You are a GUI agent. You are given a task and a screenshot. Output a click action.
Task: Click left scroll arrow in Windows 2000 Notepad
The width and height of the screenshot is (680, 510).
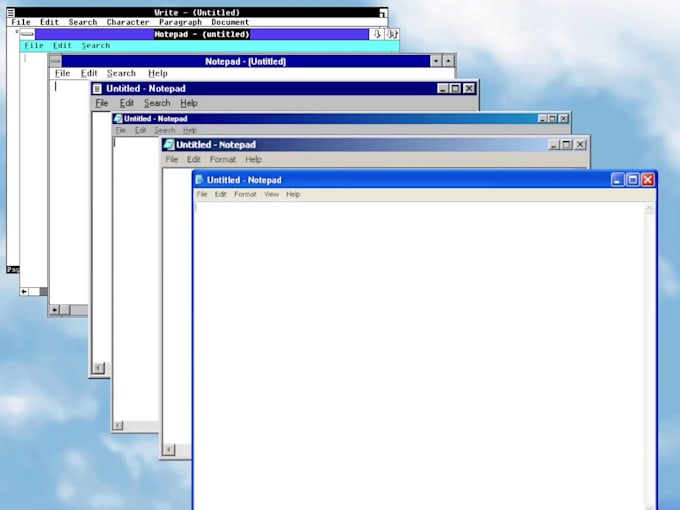[x=169, y=450]
